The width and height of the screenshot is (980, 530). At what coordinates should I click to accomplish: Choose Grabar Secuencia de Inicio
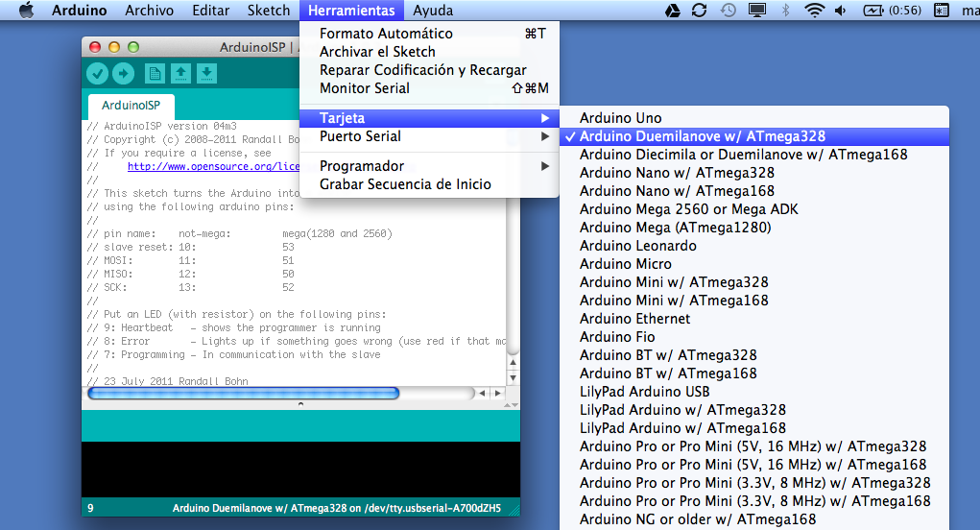pyautogui.click(x=429, y=184)
